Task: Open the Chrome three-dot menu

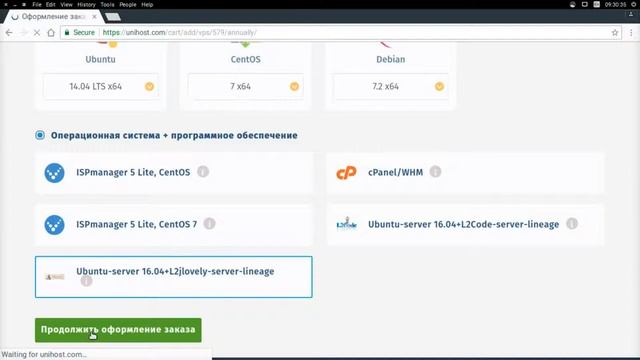Action: point(631,33)
